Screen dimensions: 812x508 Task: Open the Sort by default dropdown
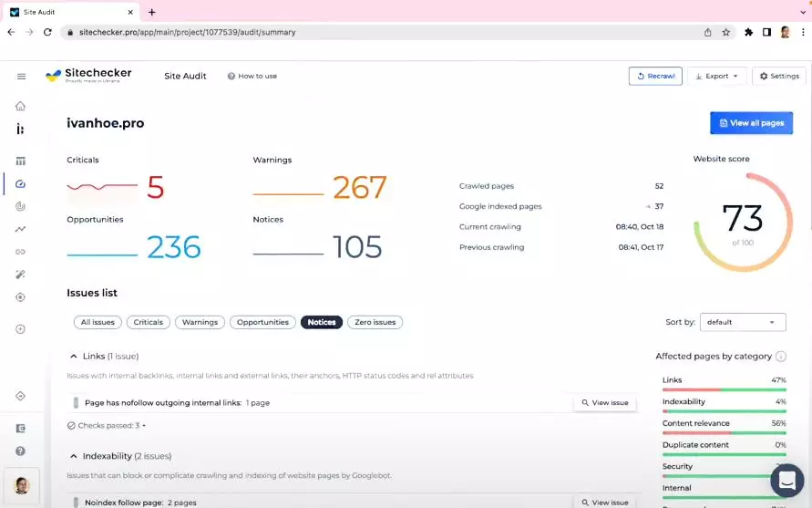coord(743,323)
